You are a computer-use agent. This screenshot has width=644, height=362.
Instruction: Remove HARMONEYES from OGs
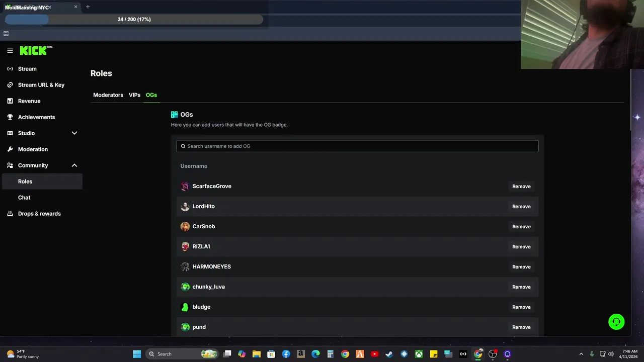pos(521,267)
